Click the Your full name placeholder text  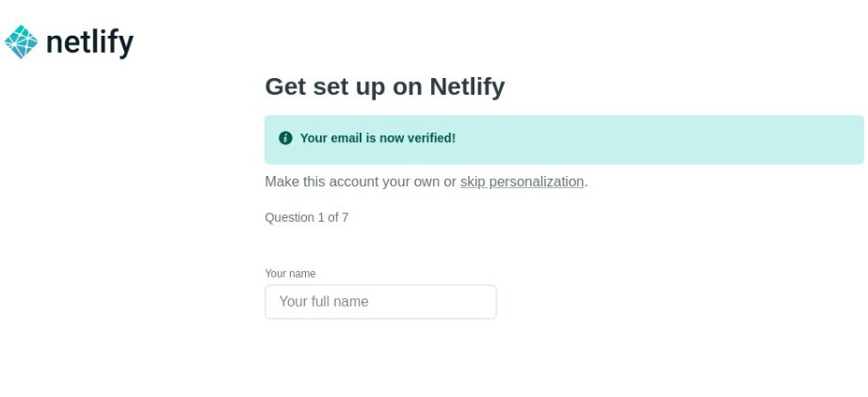323,302
